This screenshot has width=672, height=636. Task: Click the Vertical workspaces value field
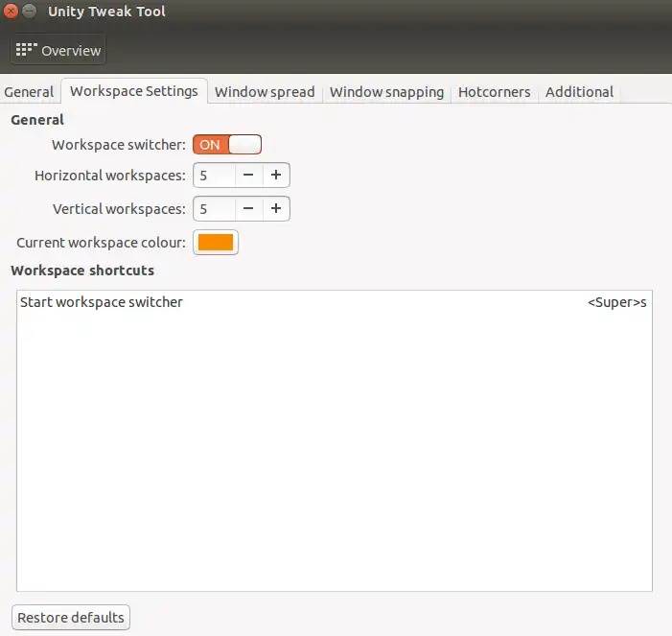click(214, 208)
